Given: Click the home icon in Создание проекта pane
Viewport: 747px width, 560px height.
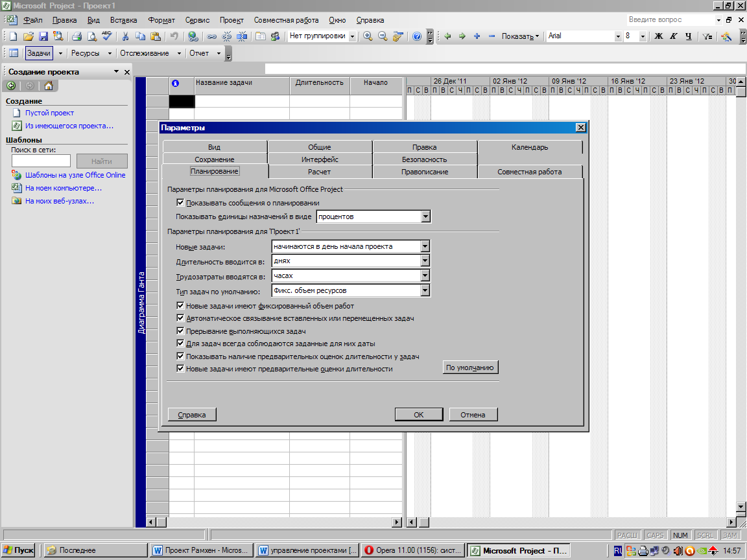Looking at the screenshot, I should (x=48, y=86).
